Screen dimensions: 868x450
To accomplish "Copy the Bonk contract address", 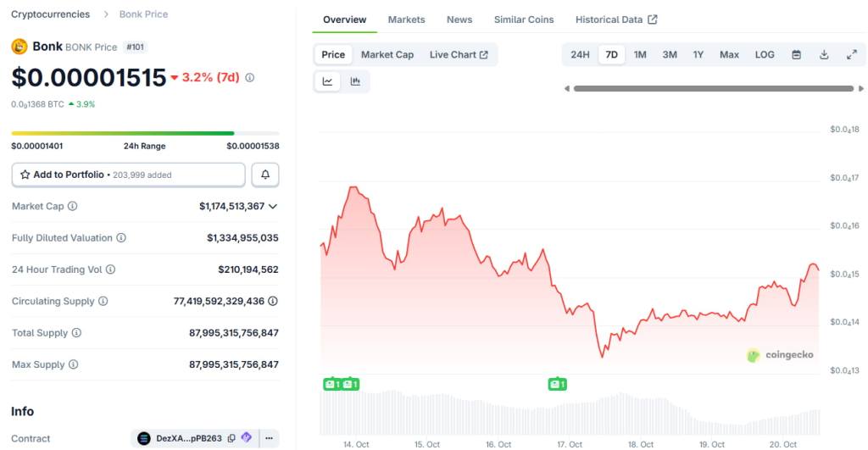I will (x=231, y=438).
